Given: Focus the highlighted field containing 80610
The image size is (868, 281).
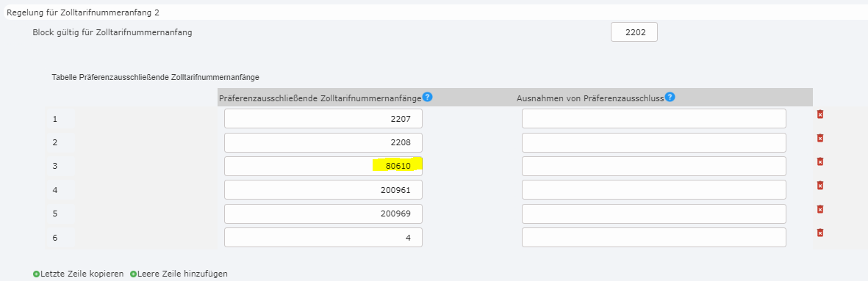Looking at the screenshot, I should [x=323, y=166].
